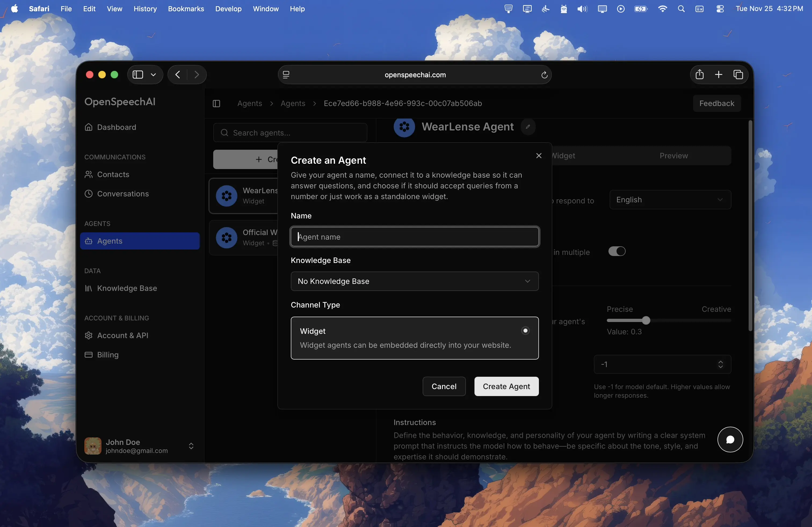Click the openspeechai.com address bar

pos(415,75)
